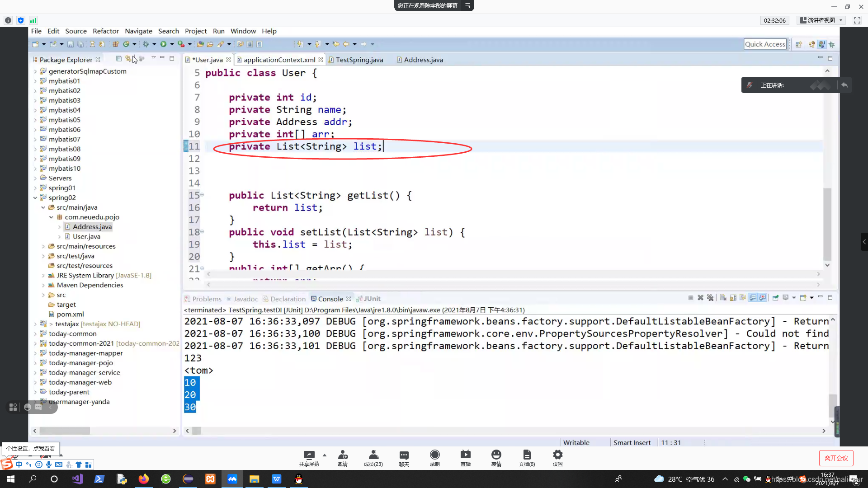This screenshot has width=868, height=488.
Task: Expand the mybatis01 project
Action: tap(35, 81)
